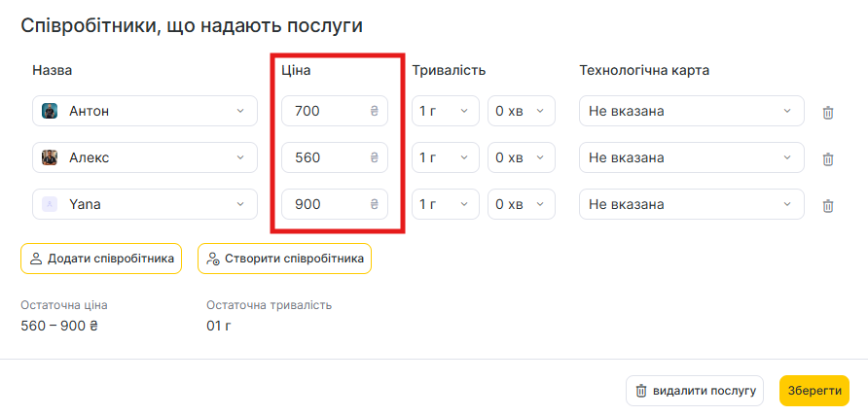Click Антон's avatar icon
Image resolution: width=868 pixels, height=416 pixels.
pos(50,111)
